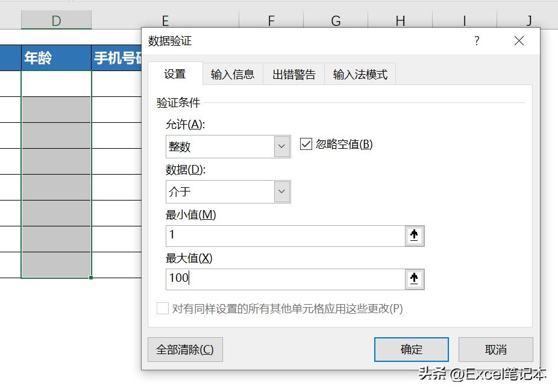This screenshot has height=392, width=558.
Task: Uncheck ignore blanks next to the 允许 dropdown
Action: pyautogui.click(x=307, y=144)
